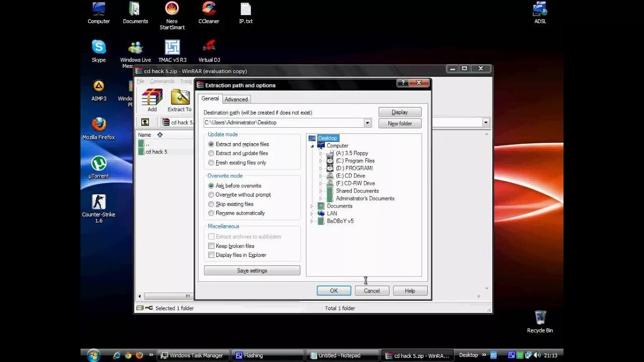
Task: Click the destination path text field
Action: pos(283,123)
